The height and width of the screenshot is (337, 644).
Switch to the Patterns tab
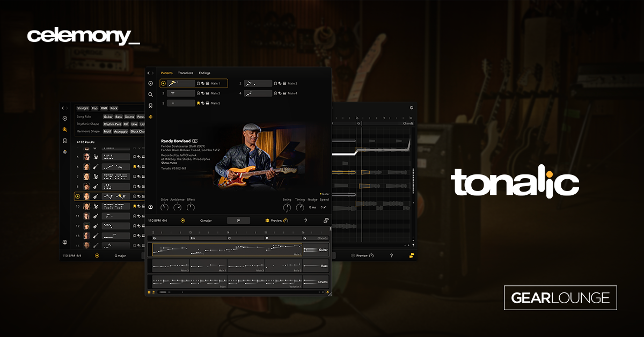coord(167,73)
